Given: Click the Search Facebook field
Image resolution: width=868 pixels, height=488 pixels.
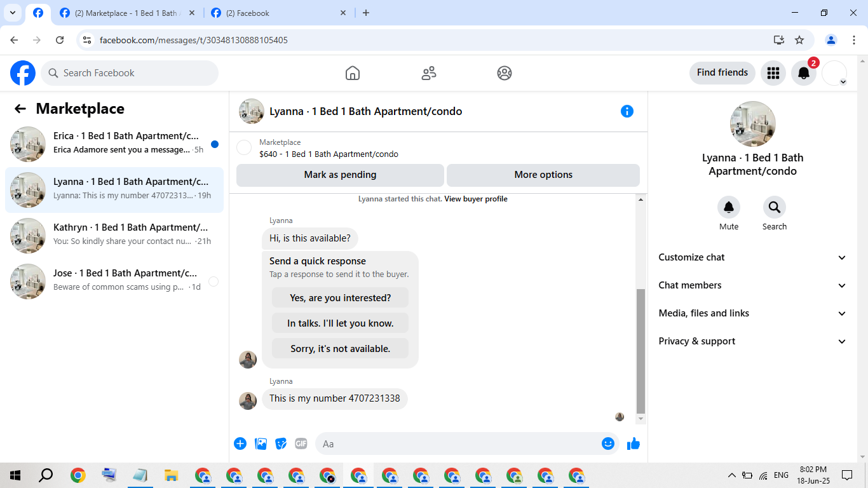Looking at the screenshot, I should pos(130,73).
